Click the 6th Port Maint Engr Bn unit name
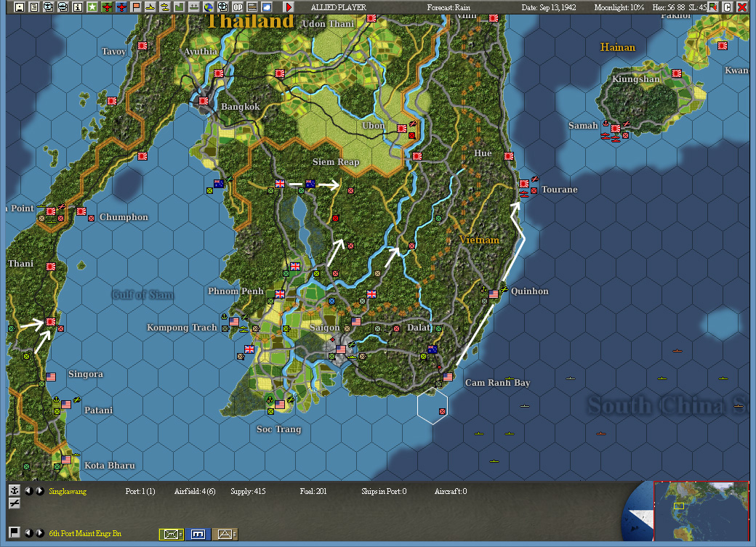Image resolution: width=756 pixels, height=547 pixels. (x=85, y=533)
